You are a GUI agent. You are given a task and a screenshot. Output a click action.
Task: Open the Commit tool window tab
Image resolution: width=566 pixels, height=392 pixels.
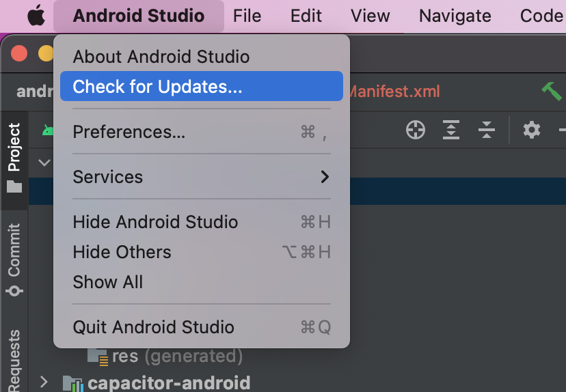coord(14,260)
